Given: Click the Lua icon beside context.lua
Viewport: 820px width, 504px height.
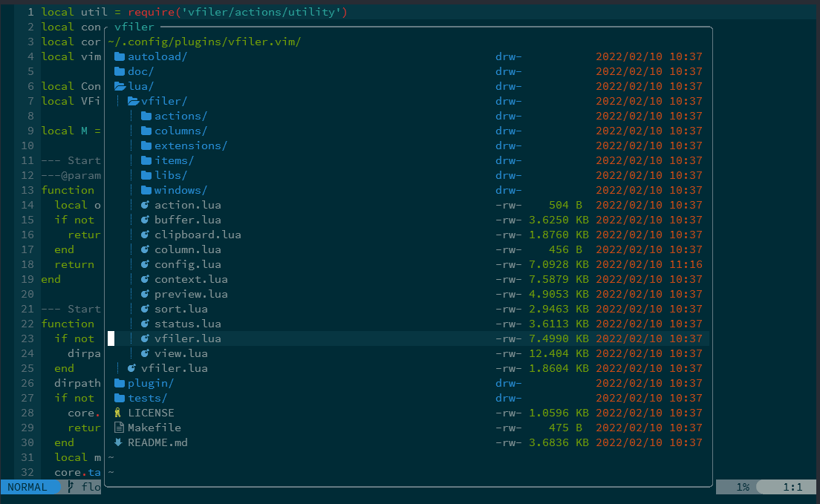Looking at the screenshot, I should (146, 279).
